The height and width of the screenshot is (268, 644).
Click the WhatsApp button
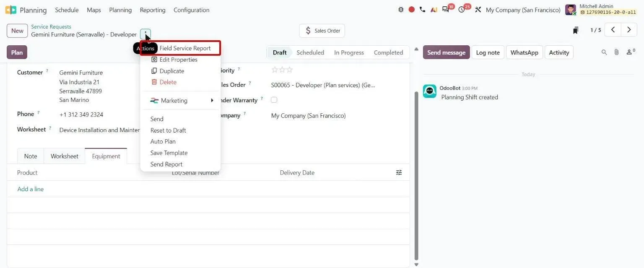point(524,52)
